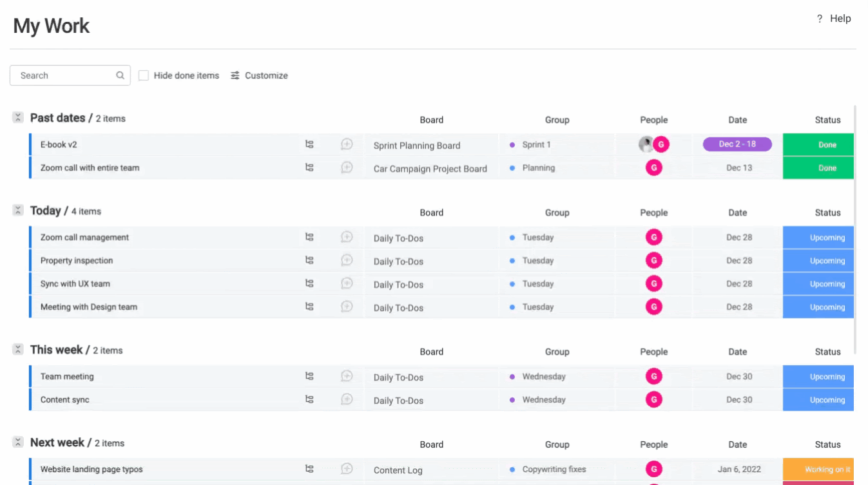Open conversation bubble for Zoom call management

point(347,237)
